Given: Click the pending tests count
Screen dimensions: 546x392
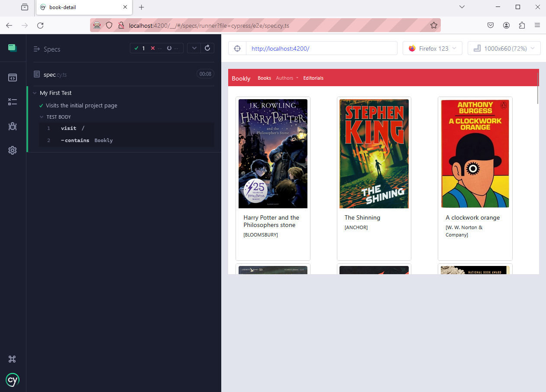Looking at the screenshot, I should click(173, 48).
